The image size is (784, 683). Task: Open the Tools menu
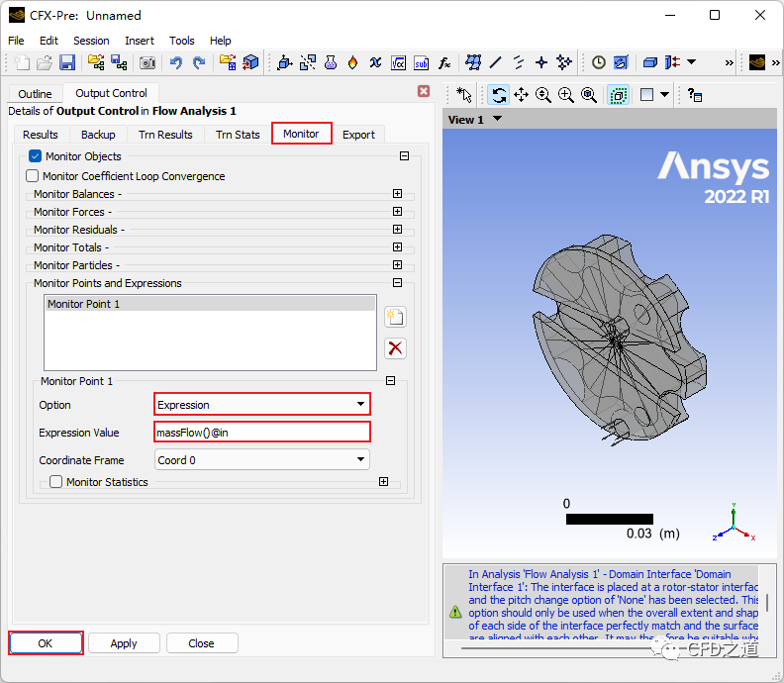coord(181,41)
